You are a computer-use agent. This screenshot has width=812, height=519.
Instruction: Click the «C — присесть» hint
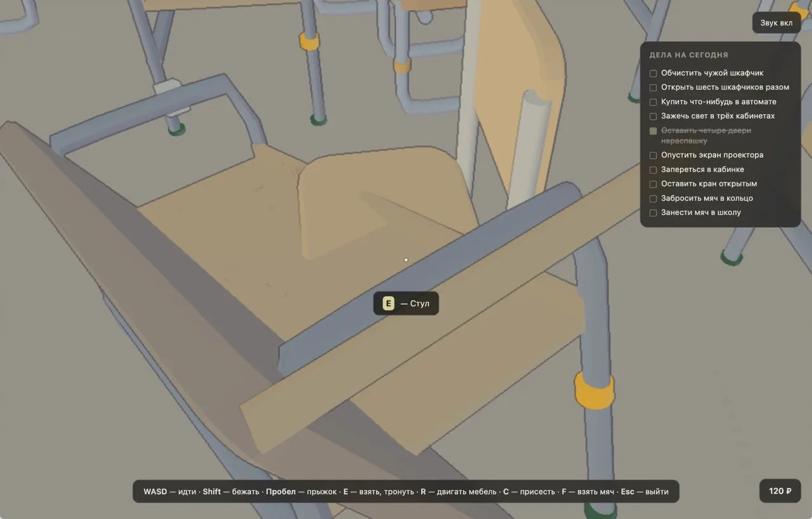click(x=529, y=492)
